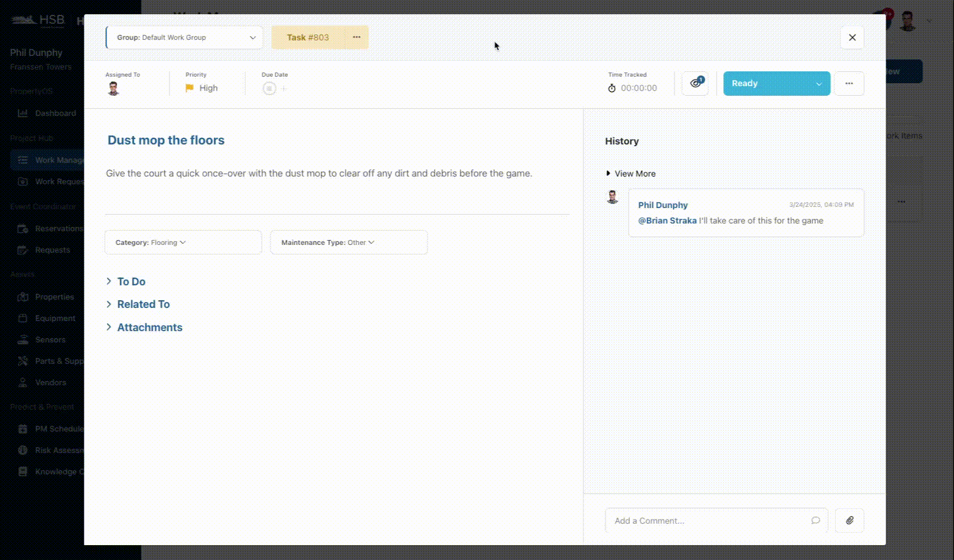Attach a file with paperclip button
The image size is (954, 560).
coord(849,520)
